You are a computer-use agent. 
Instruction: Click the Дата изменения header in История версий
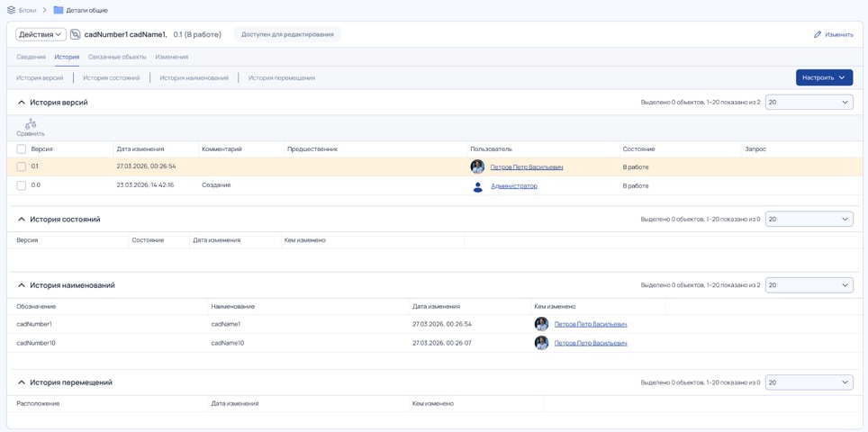tap(140, 149)
